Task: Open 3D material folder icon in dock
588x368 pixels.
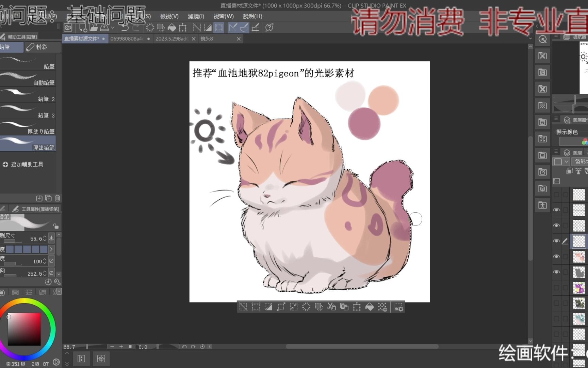Action: [x=542, y=188]
